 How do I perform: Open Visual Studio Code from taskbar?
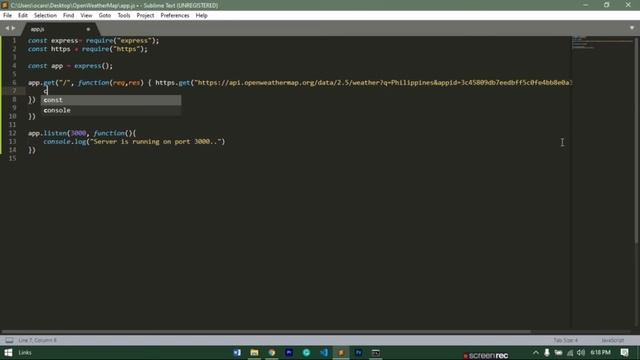[x=324, y=353]
